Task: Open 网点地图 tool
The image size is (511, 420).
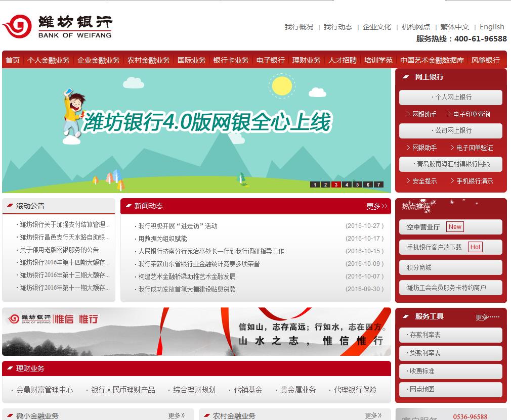Action: (x=451, y=389)
